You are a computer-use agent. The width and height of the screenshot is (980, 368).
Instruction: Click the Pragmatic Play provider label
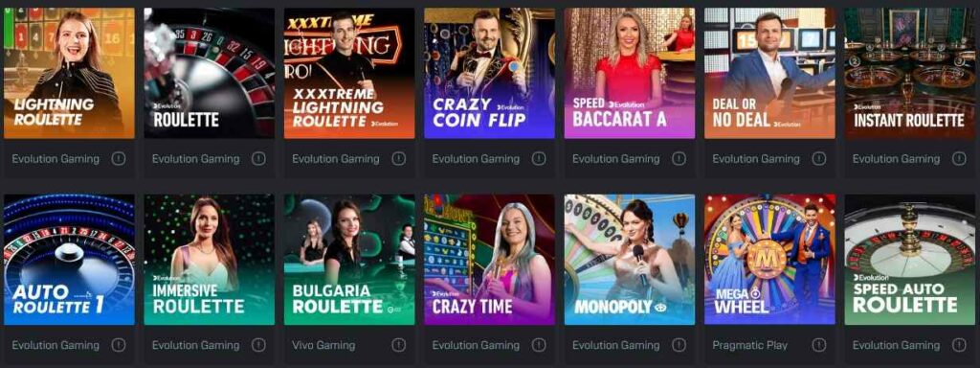point(750,345)
